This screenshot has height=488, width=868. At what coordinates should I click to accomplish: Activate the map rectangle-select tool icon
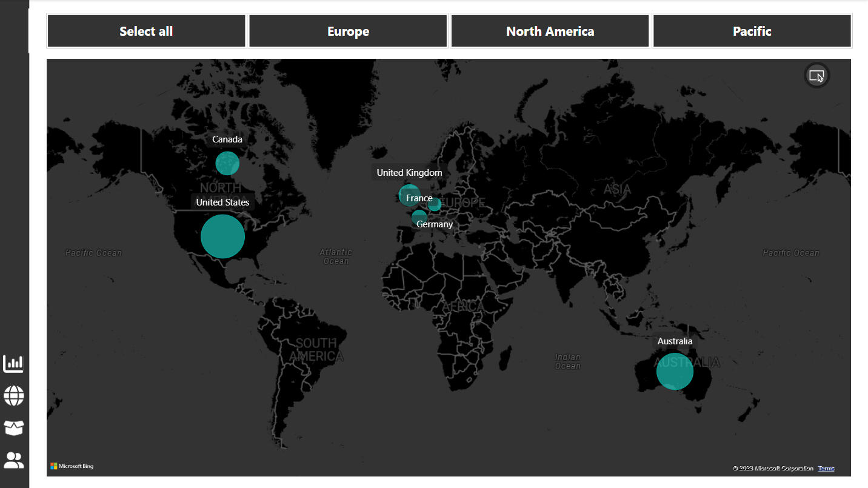pyautogui.click(x=816, y=76)
